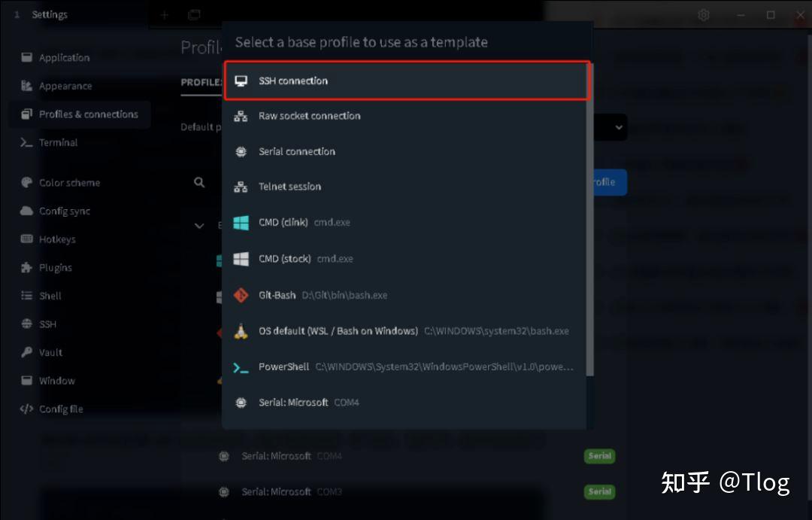The width and height of the screenshot is (812, 520).
Task: Click the Plugins puzzle piece icon
Action: coord(26,267)
